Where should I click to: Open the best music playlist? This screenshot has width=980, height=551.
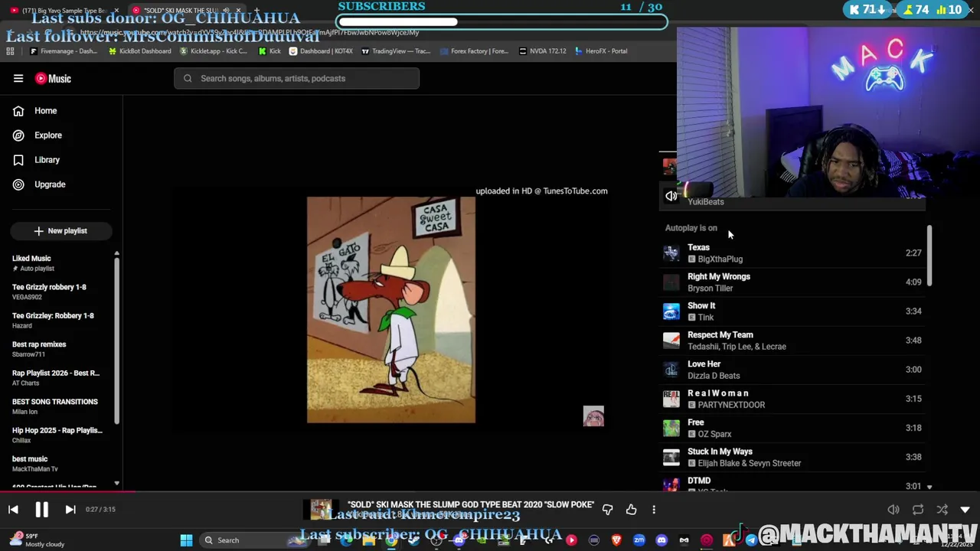pos(58,464)
